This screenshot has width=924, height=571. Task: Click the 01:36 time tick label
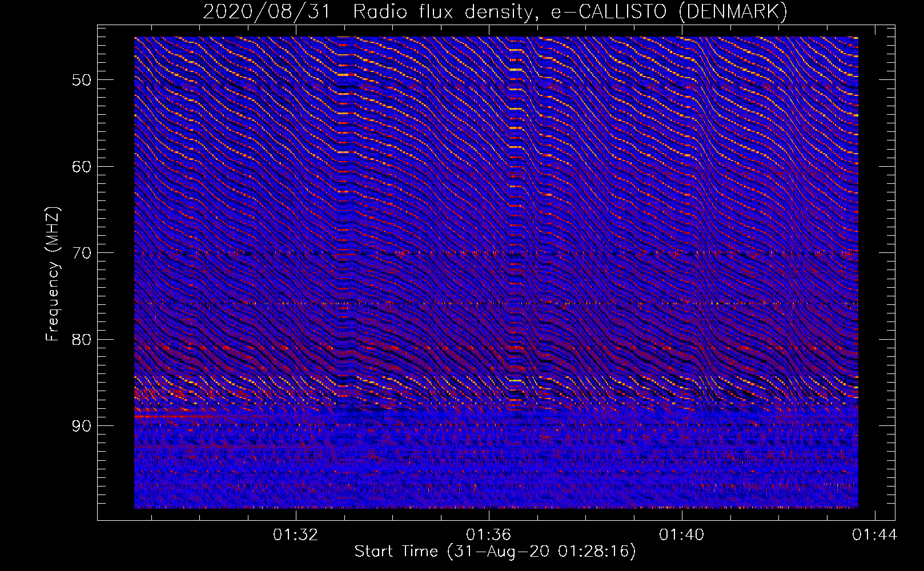[x=488, y=535]
